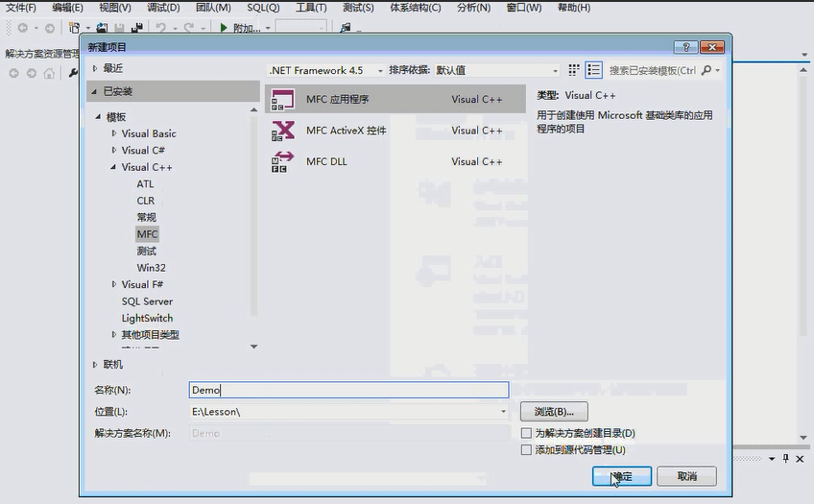
Task: Open the 编辑(E) menu
Action: [67, 8]
